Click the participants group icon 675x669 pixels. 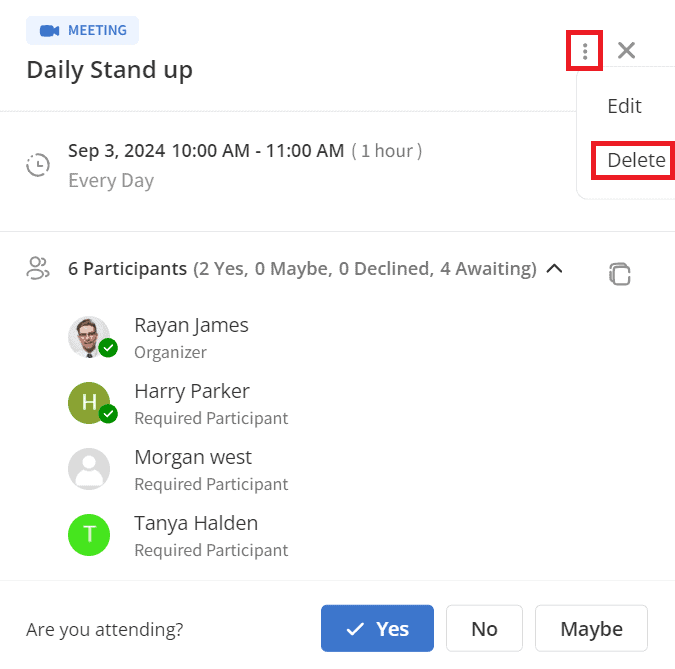(x=38, y=268)
